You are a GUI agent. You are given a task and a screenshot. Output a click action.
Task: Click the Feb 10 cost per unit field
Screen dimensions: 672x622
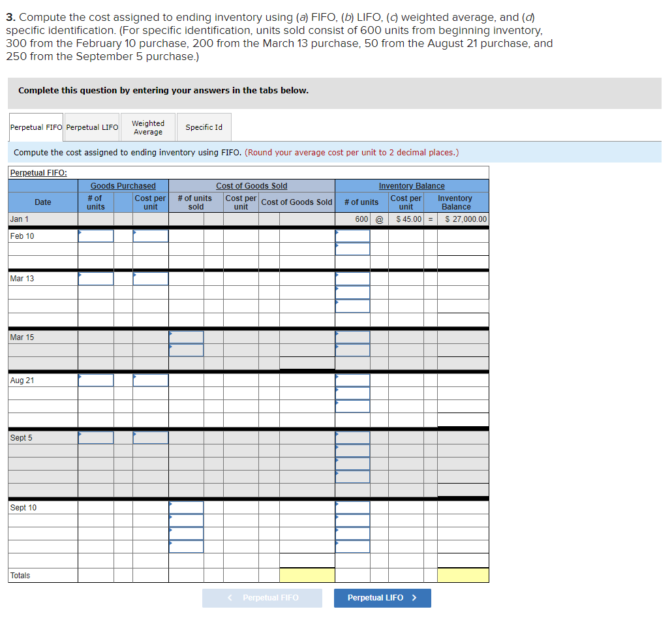tap(151, 236)
